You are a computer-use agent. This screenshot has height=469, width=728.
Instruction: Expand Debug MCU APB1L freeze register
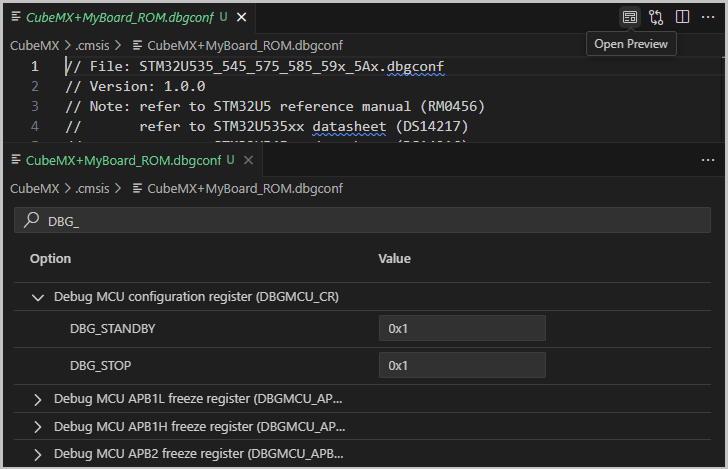pyautogui.click(x=38, y=399)
